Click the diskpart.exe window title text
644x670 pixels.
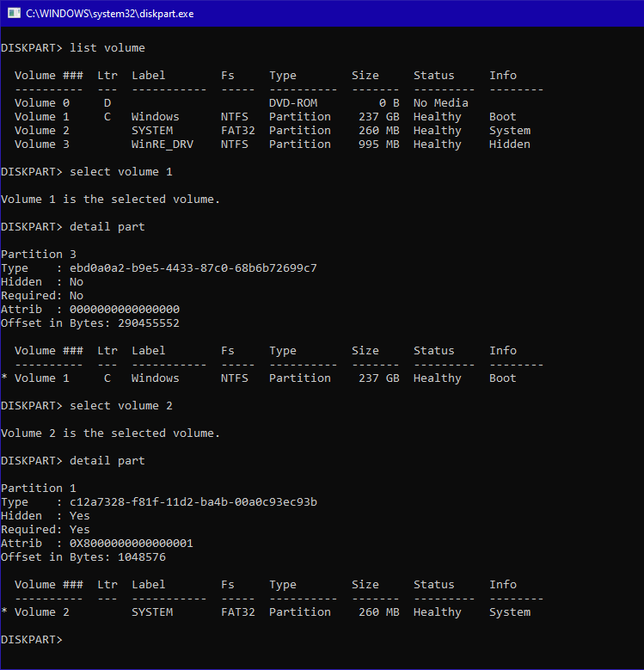(x=107, y=13)
